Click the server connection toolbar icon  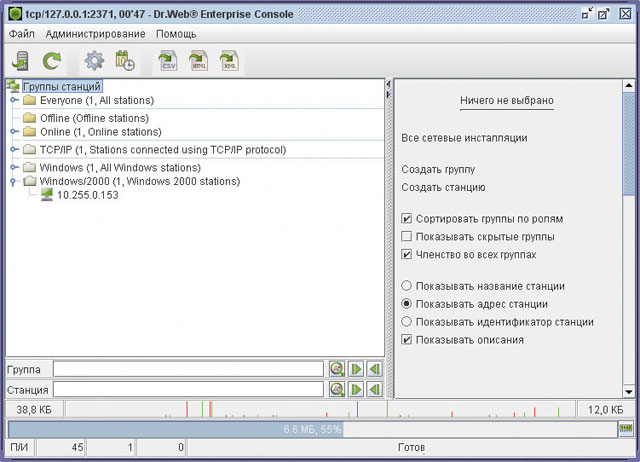20,61
